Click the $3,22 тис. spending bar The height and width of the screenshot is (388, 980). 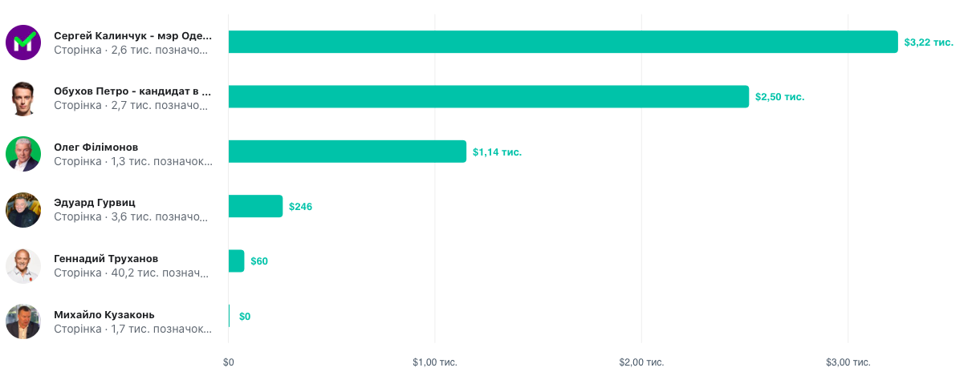(563, 42)
